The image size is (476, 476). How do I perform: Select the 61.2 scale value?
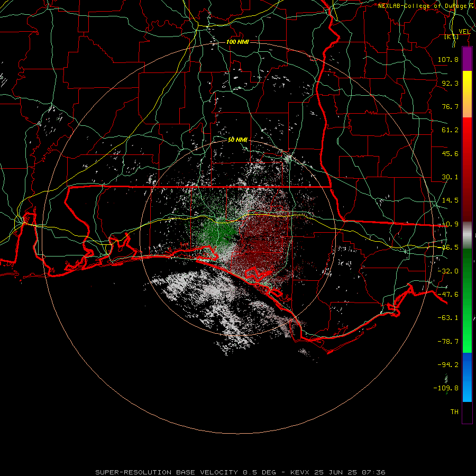pyautogui.click(x=450, y=130)
